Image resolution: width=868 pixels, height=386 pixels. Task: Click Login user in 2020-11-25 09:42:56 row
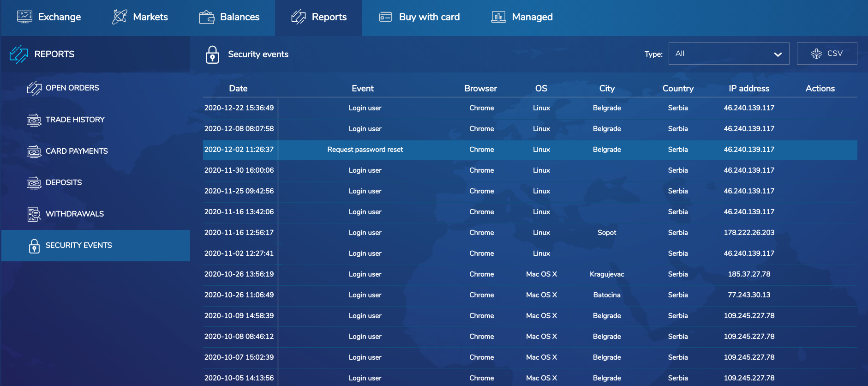pos(365,191)
